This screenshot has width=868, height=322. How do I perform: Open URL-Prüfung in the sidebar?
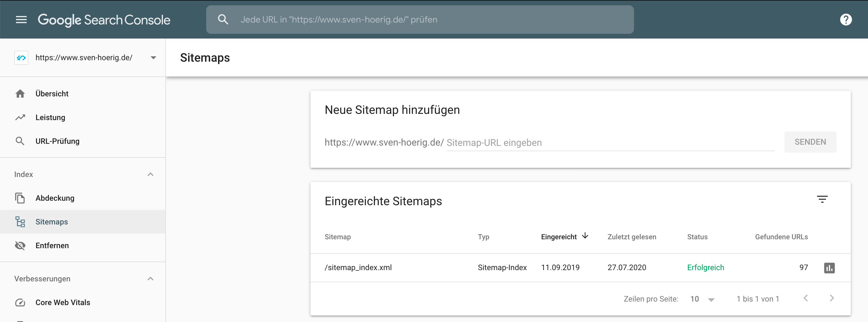tap(83, 141)
